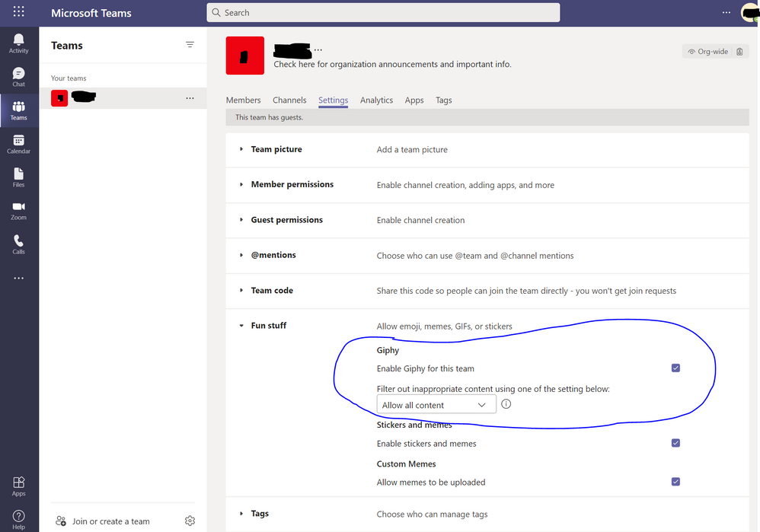This screenshot has height=532, width=760.
Task: Click inside the Search bar
Action: pos(381,12)
